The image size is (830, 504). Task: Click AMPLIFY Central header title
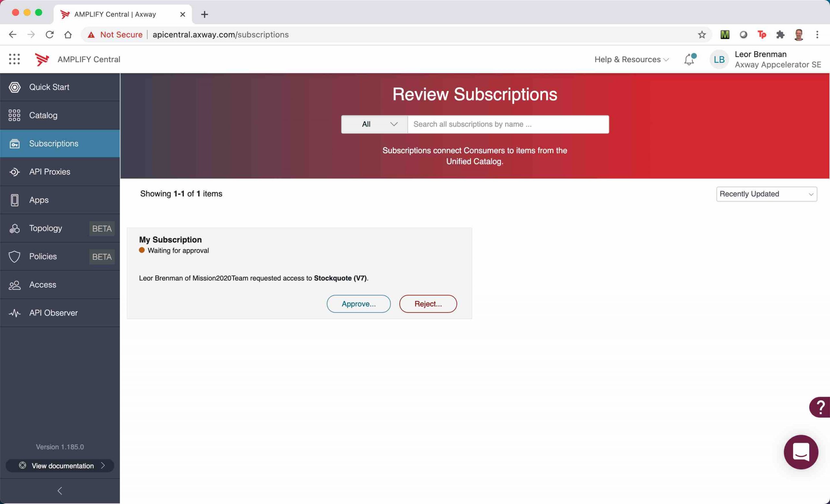(89, 60)
